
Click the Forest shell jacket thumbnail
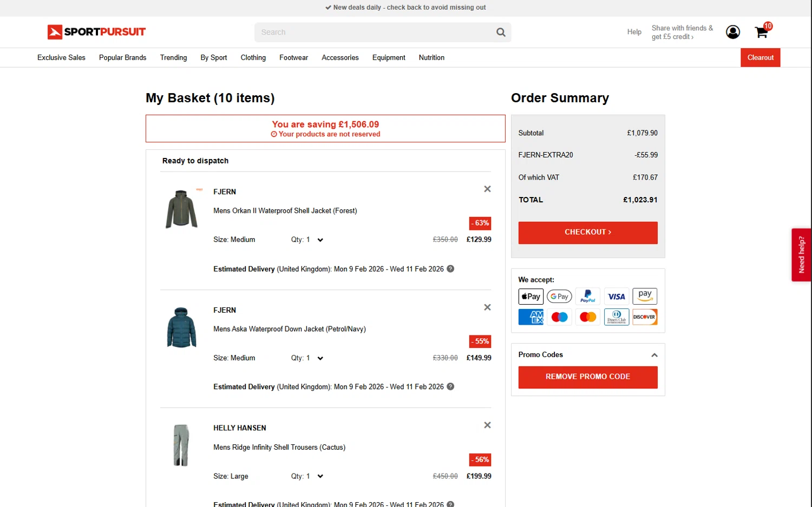point(181,209)
